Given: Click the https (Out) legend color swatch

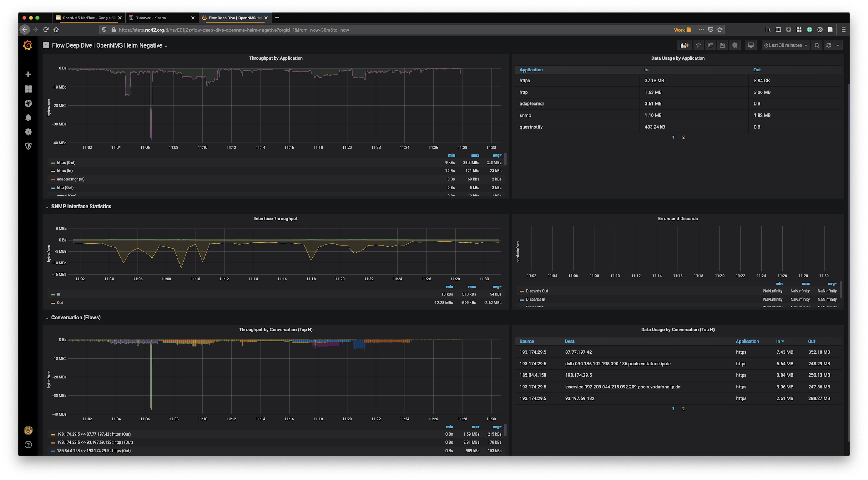Looking at the screenshot, I should tap(52, 162).
